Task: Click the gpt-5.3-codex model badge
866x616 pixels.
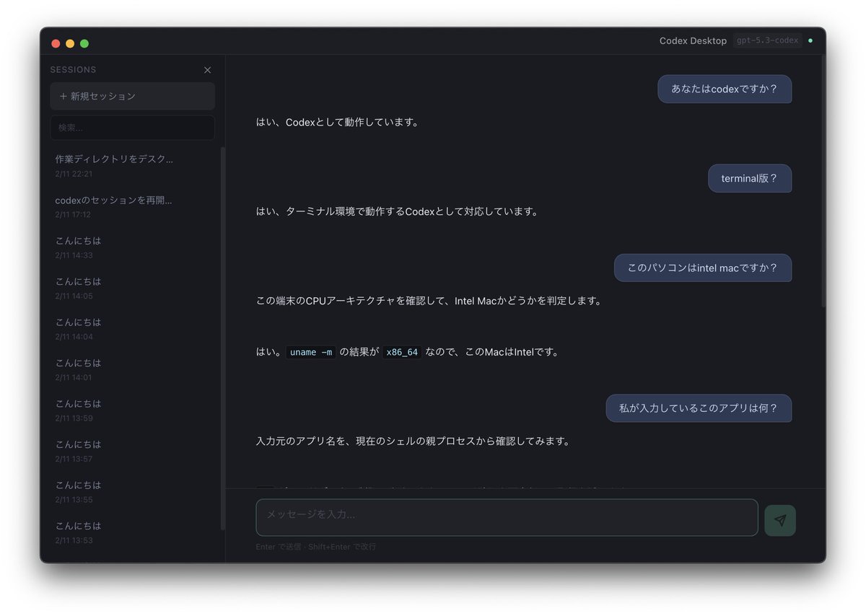Action: (x=768, y=40)
